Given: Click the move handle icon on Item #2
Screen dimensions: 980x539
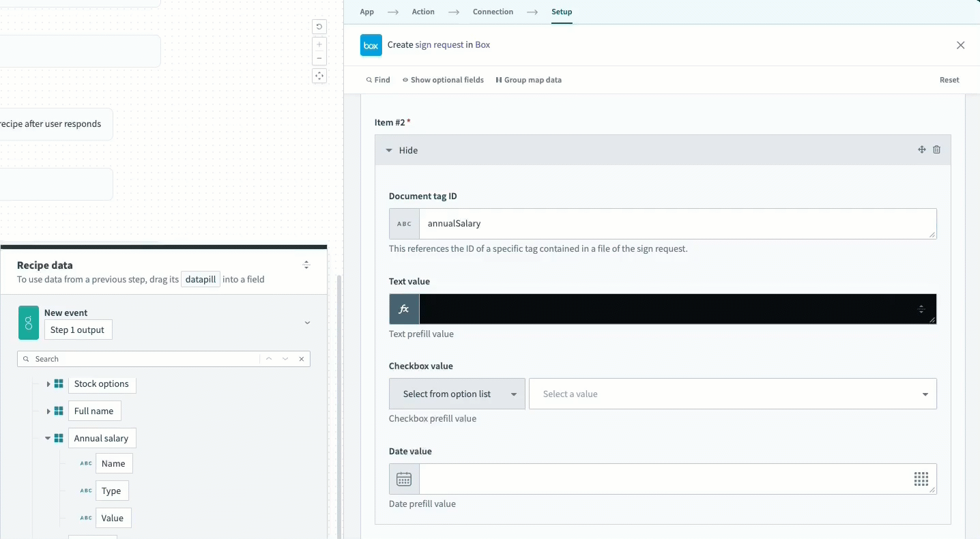Looking at the screenshot, I should (x=921, y=149).
